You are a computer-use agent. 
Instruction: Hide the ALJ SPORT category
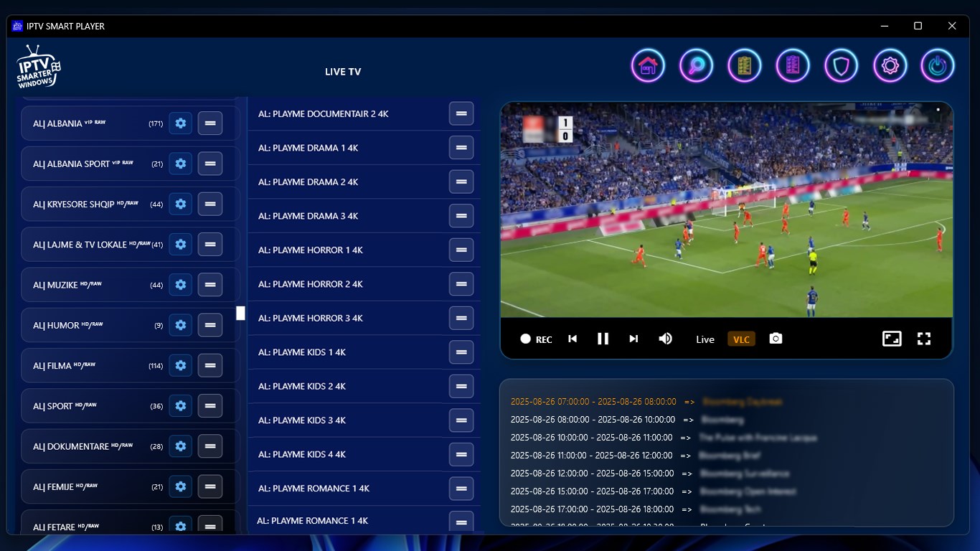[209, 405]
